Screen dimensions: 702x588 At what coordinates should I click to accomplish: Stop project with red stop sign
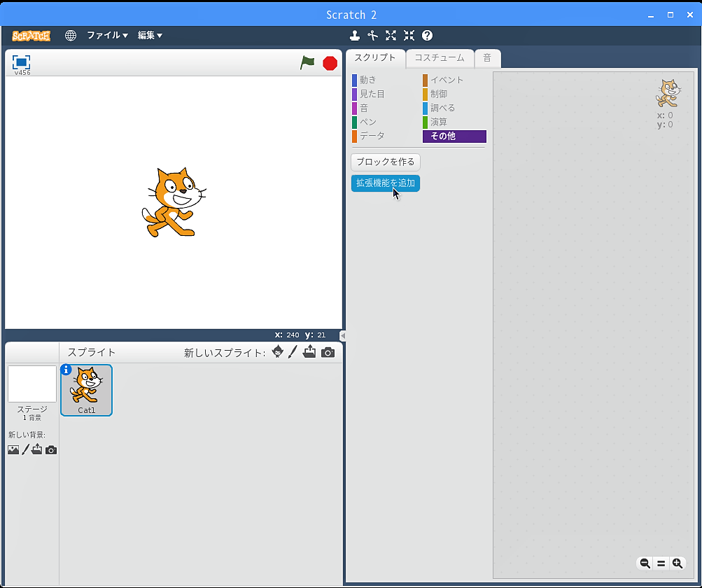[330, 63]
